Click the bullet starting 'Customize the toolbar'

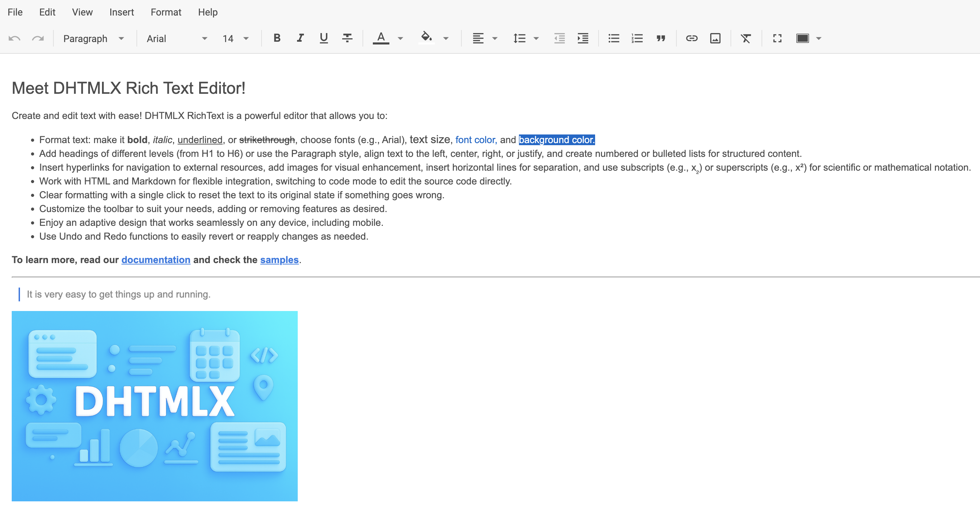click(213, 209)
